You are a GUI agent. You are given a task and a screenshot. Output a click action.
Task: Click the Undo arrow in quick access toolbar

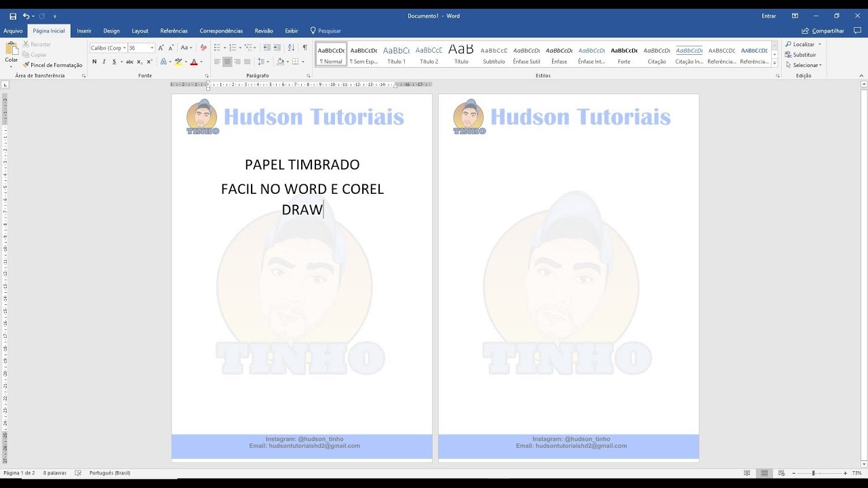tap(26, 16)
